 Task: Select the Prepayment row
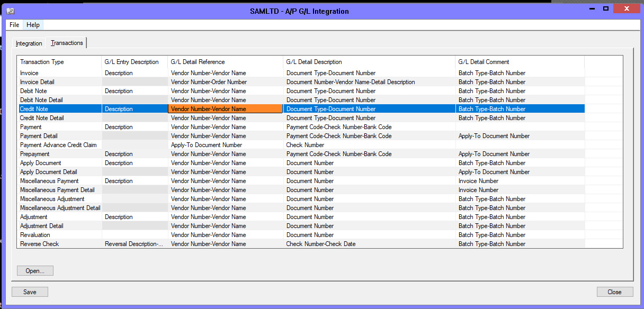(x=301, y=154)
